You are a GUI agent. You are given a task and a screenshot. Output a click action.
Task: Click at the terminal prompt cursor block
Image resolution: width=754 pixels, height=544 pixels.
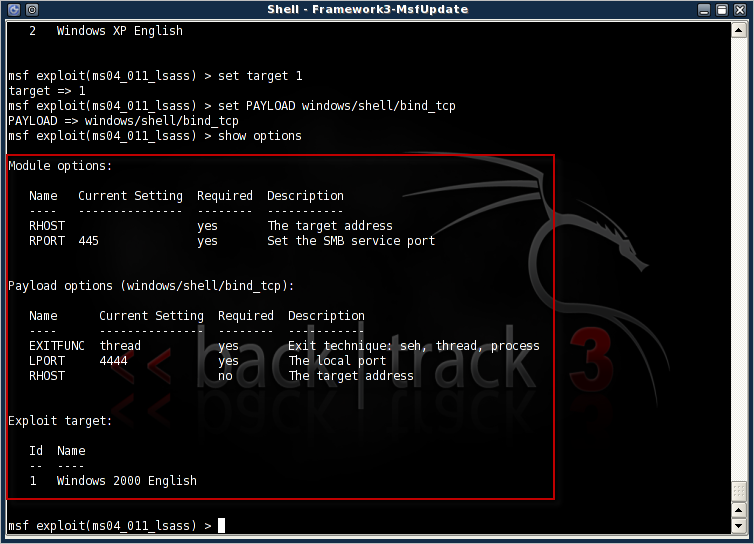221,525
